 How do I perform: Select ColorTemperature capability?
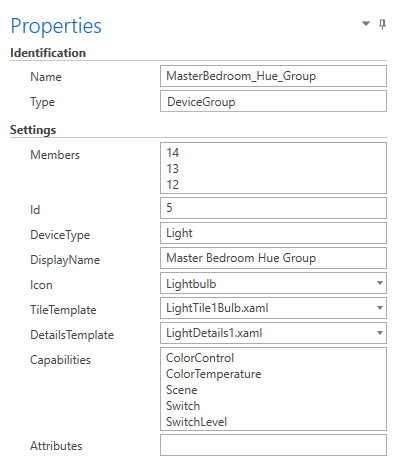(214, 374)
